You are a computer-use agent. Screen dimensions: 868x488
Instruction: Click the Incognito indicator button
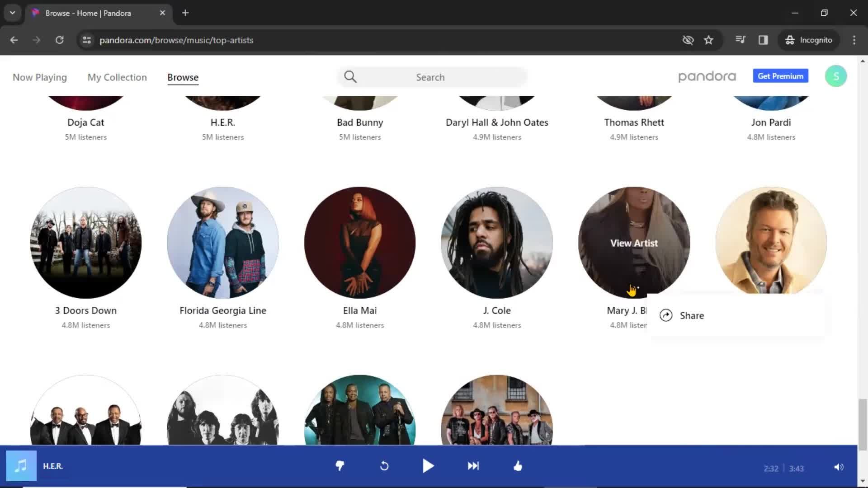(x=808, y=40)
